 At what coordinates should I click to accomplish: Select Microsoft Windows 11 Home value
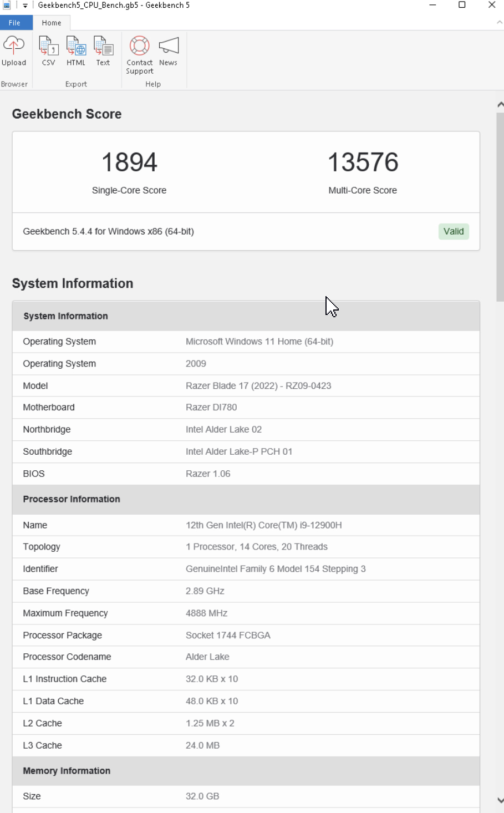259,342
